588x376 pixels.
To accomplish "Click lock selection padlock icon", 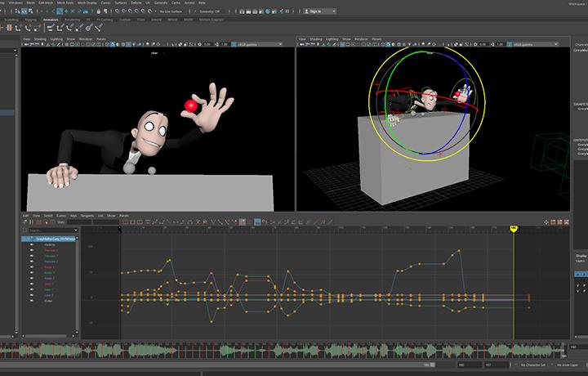I will pyautogui.click(x=99, y=11).
